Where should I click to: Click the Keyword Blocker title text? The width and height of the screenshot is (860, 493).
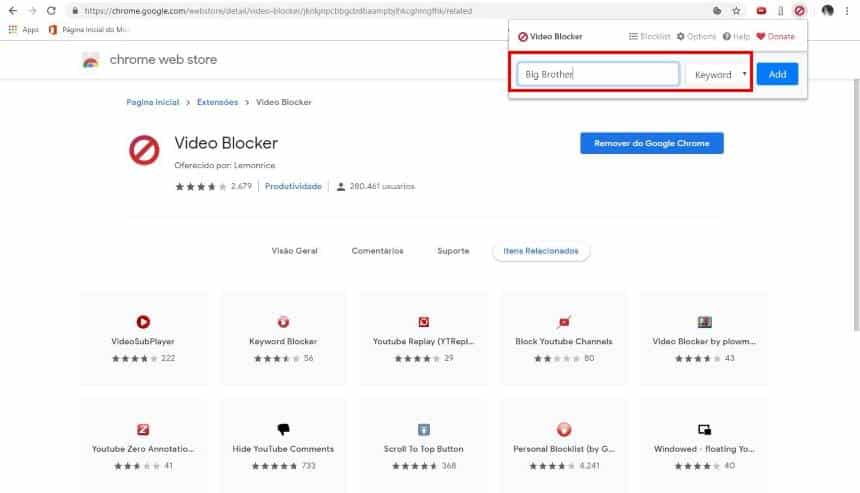coord(283,341)
